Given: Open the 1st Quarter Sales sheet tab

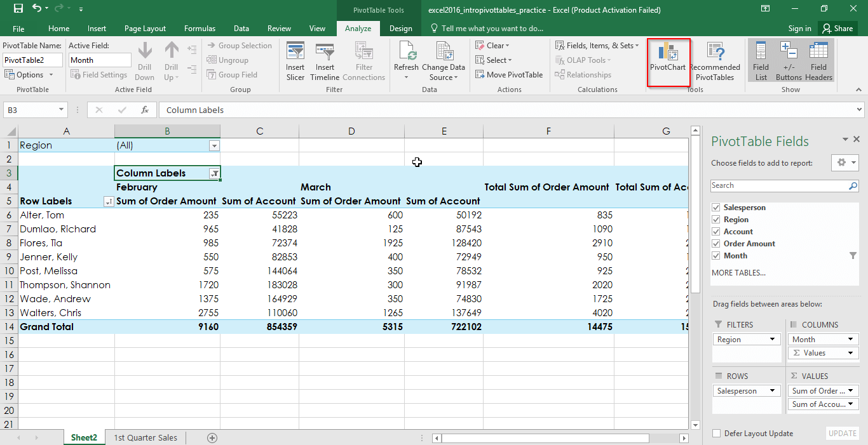Looking at the screenshot, I should tap(146, 437).
